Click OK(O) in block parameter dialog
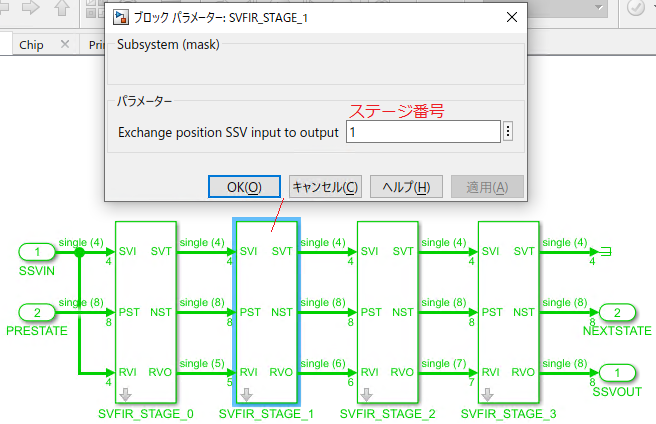656x424 pixels. click(244, 187)
